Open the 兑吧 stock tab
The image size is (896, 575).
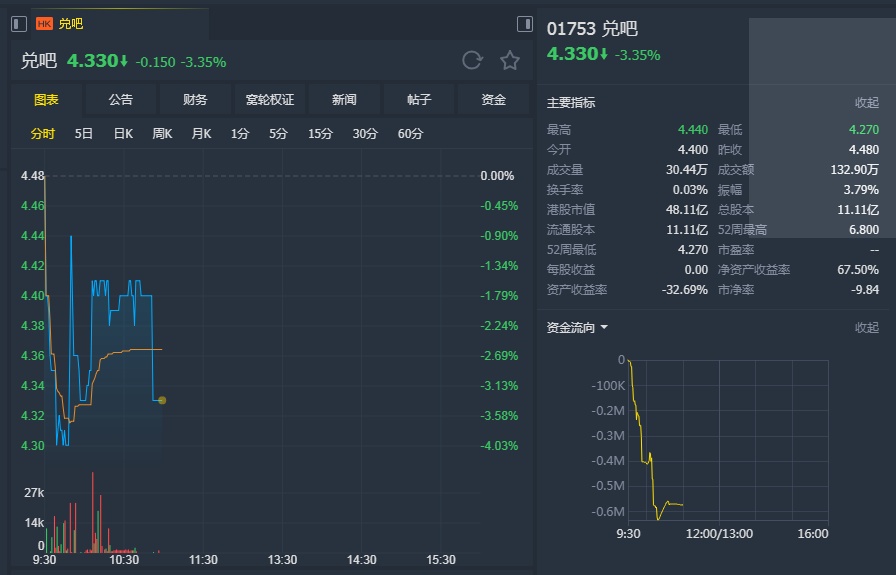71,24
